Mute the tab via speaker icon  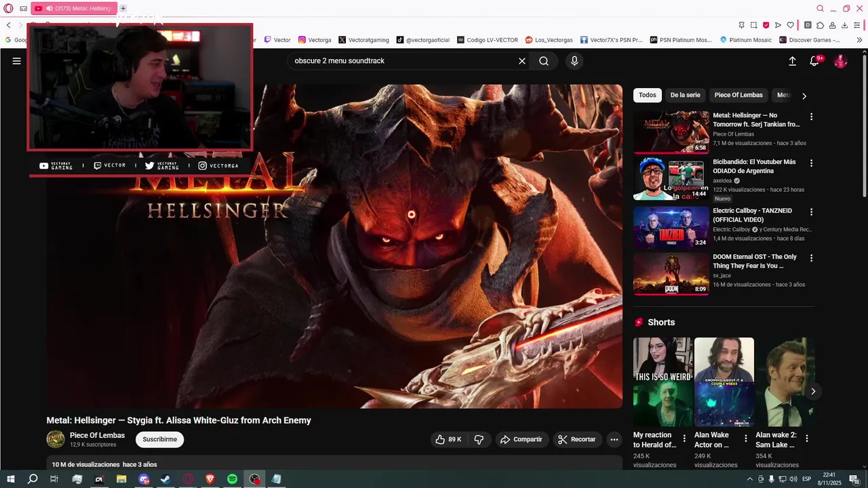[50, 8]
